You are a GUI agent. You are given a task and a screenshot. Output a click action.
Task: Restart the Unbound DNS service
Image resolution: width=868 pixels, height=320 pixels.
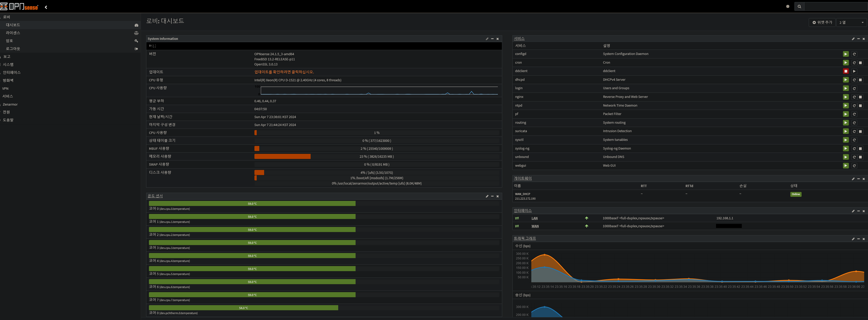854,157
